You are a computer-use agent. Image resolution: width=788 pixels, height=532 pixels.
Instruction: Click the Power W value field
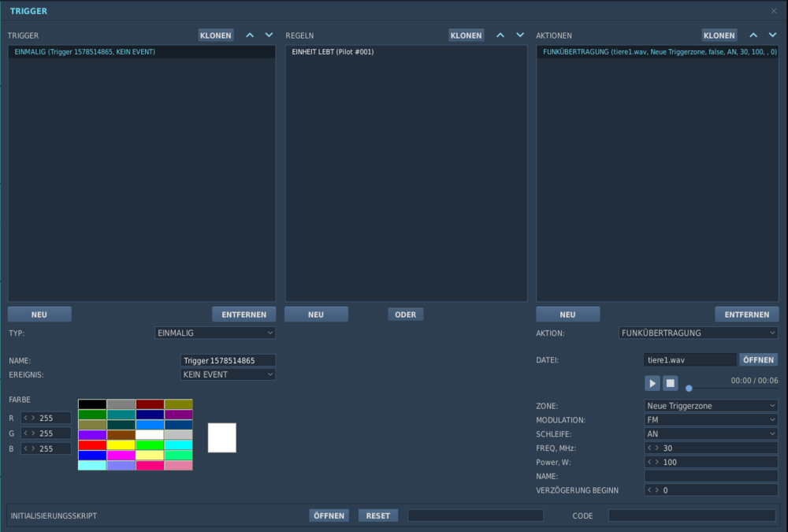pos(711,462)
